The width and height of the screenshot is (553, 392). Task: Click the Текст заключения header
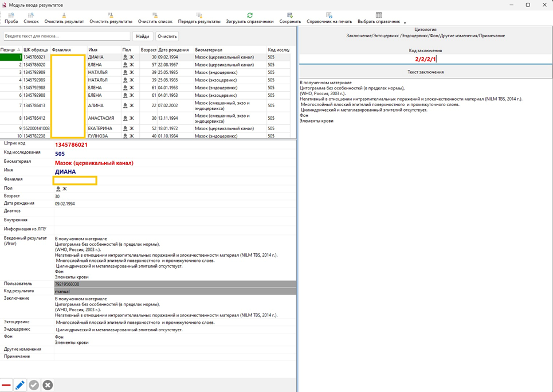pos(425,72)
